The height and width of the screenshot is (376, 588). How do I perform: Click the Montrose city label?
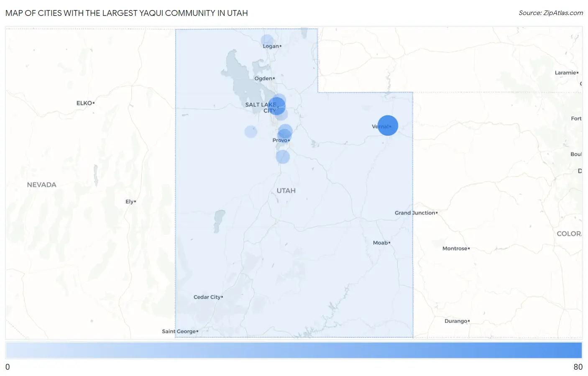click(x=456, y=248)
